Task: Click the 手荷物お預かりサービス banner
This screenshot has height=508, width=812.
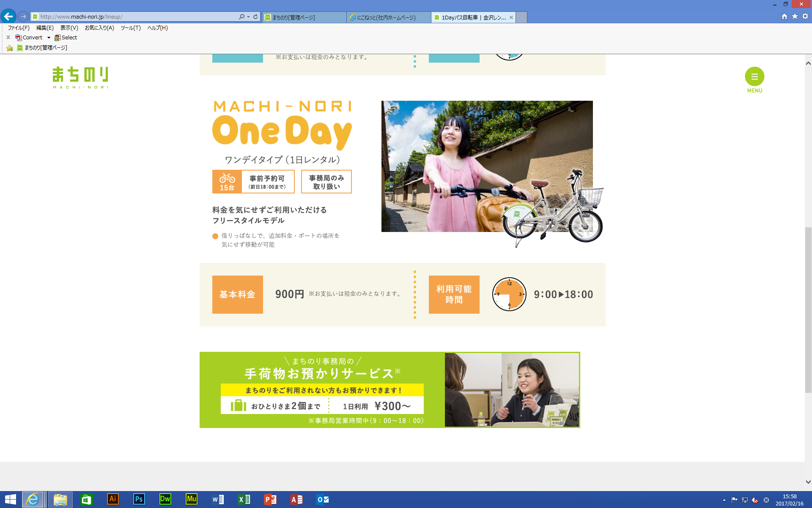Action: tap(390, 390)
